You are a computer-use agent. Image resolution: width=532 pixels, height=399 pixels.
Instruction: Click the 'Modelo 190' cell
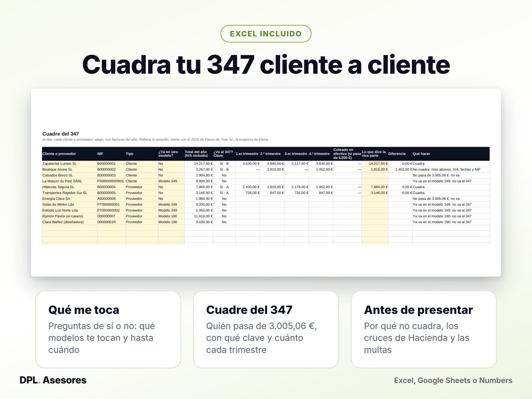coord(171,222)
